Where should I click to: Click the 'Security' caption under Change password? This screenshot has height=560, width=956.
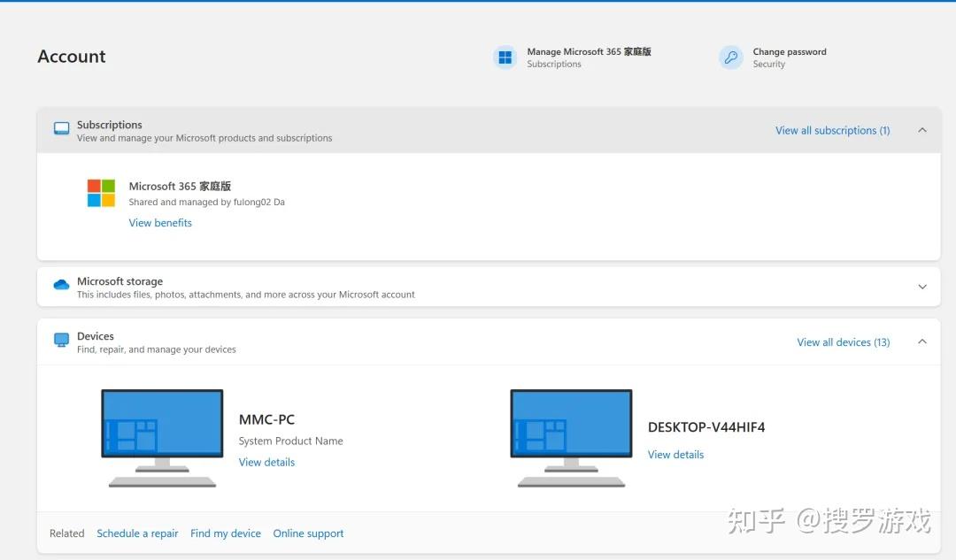pyautogui.click(x=769, y=64)
